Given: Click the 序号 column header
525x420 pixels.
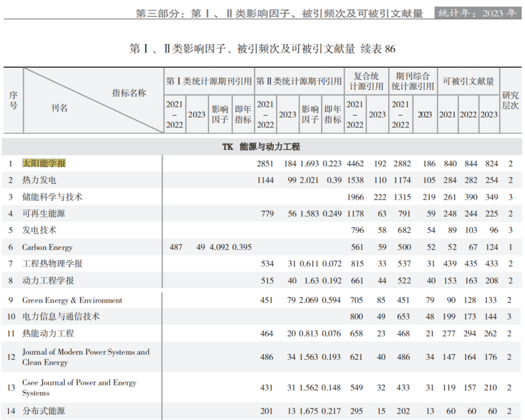Looking at the screenshot, I should click(x=13, y=100).
